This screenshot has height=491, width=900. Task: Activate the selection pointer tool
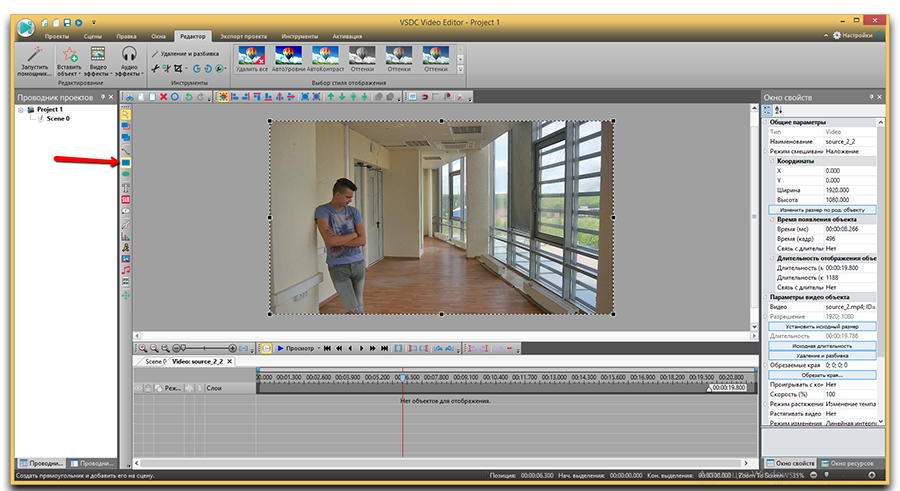point(126,114)
